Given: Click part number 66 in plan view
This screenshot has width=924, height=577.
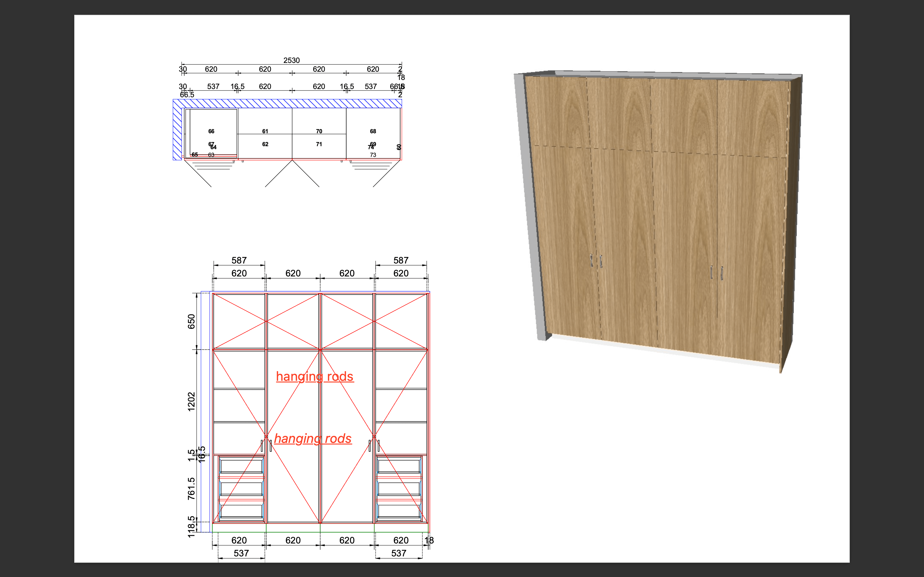Looking at the screenshot, I should pyautogui.click(x=211, y=131).
